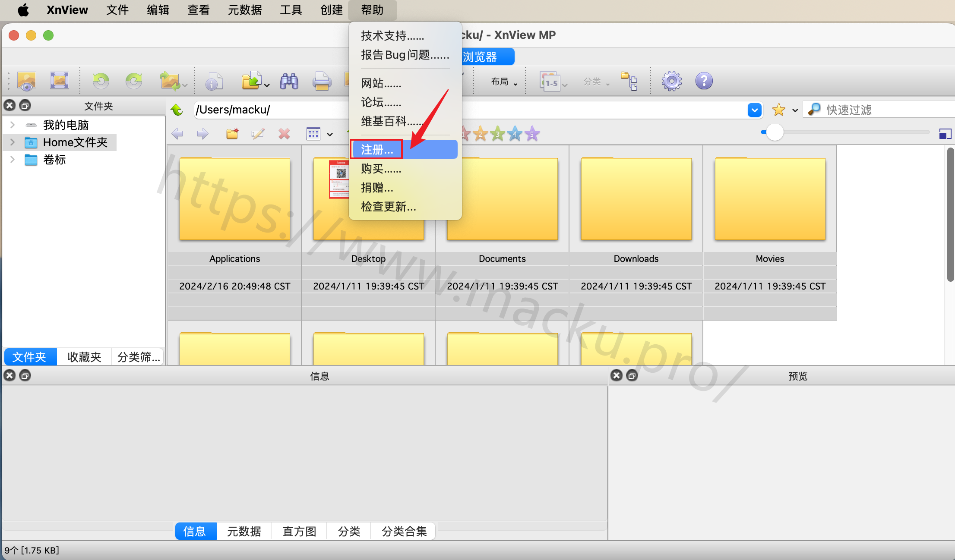Open the favorites star dropdown arrow

coord(795,110)
